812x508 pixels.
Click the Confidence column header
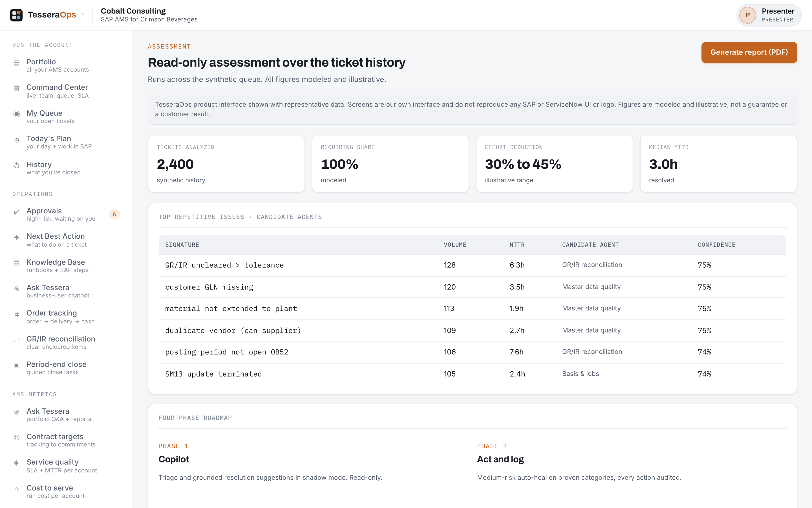coord(716,245)
